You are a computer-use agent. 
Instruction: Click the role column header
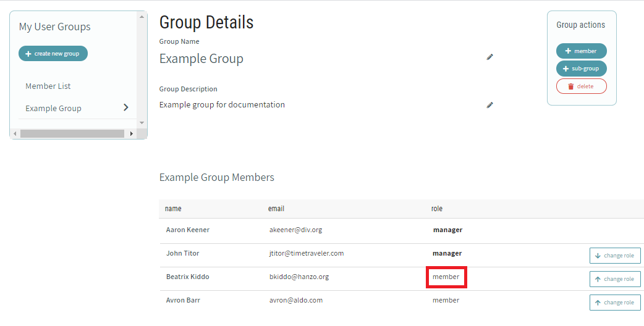tap(436, 209)
